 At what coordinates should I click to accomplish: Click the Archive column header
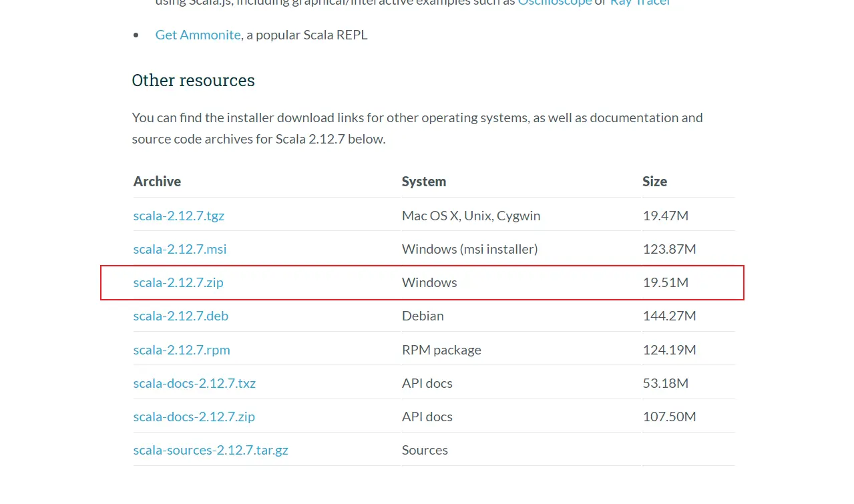(x=157, y=182)
